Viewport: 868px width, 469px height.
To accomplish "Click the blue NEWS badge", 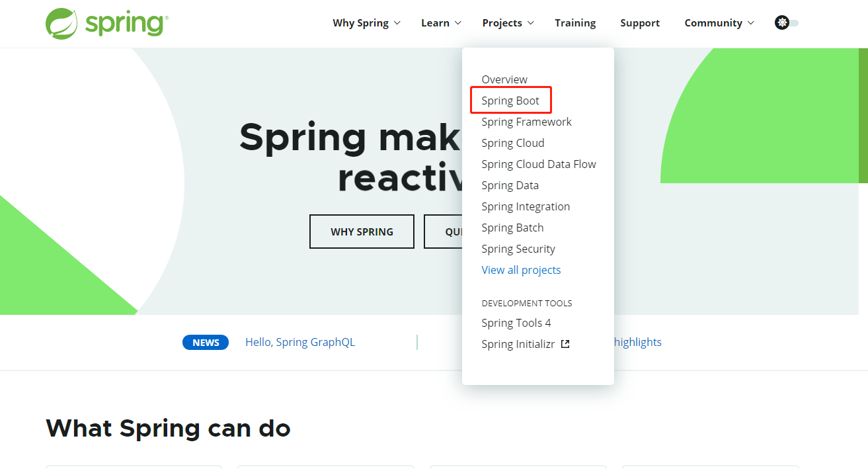I will [x=205, y=342].
